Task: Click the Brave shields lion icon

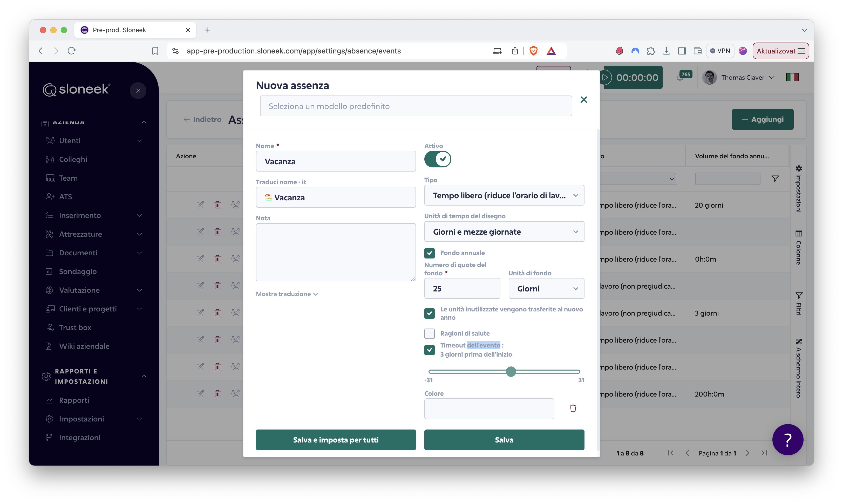Action: pos(533,51)
